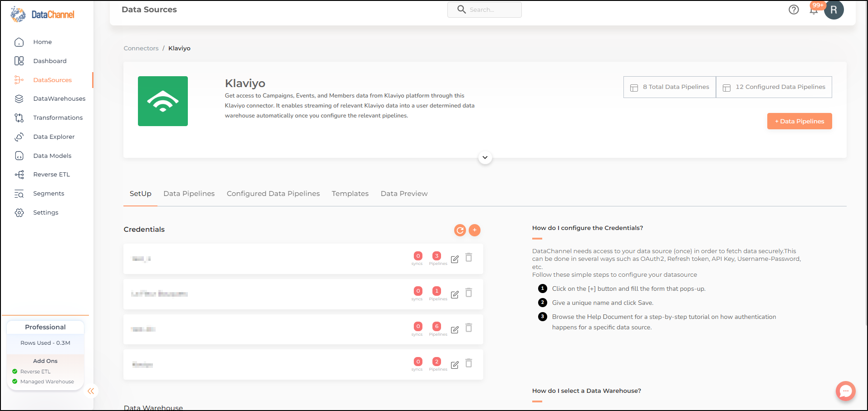Screen dimensions: 868x411
Task: Collapse the sidebar with the double-chevron
Action: coord(91,391)
